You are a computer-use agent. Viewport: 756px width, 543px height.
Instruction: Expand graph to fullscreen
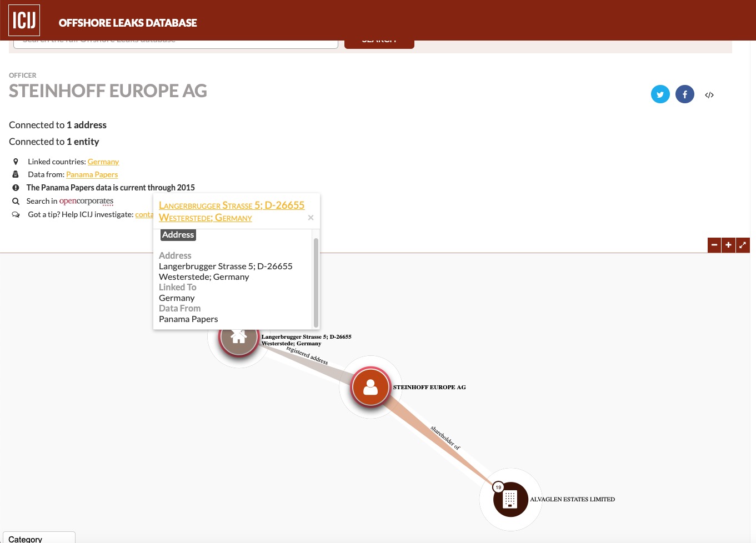pos(743,245)
